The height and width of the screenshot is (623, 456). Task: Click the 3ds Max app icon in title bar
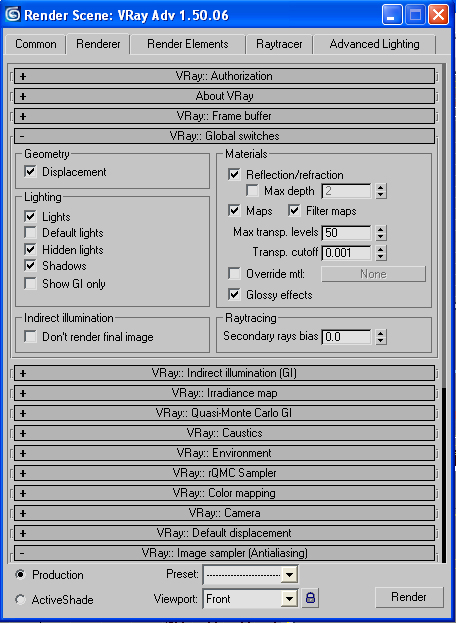click(12, 15)
